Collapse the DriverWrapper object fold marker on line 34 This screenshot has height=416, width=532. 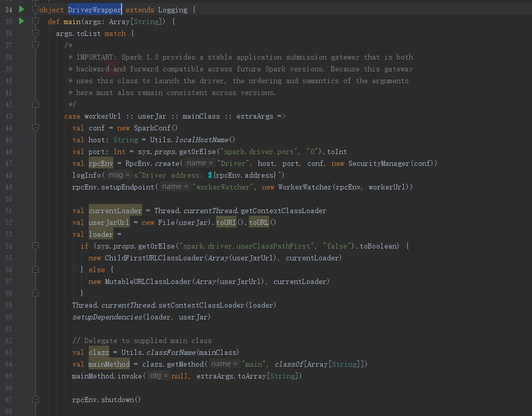[x=35, y=10]
